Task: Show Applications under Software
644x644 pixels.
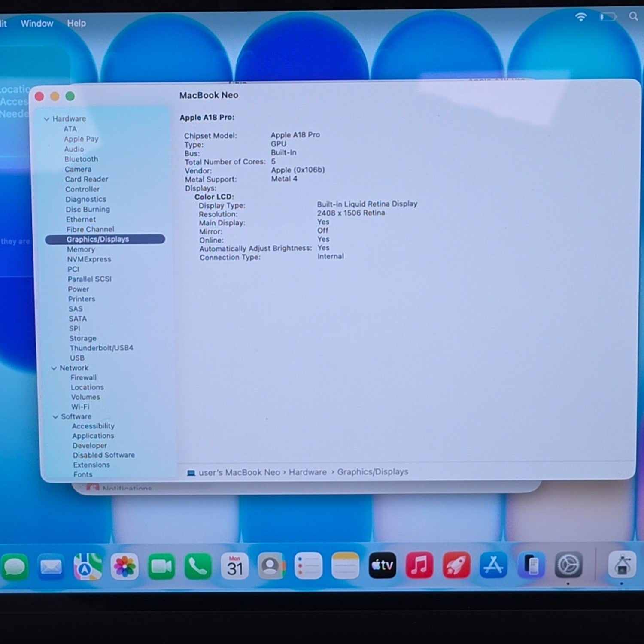Action: coord(93,436)
